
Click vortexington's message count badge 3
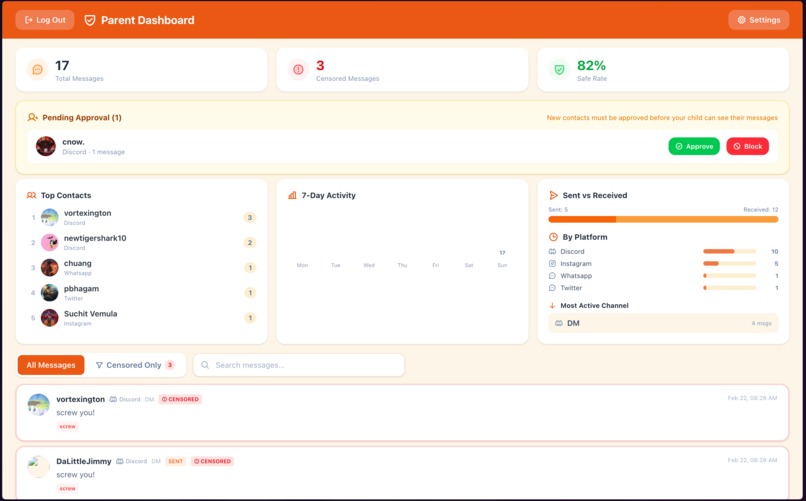click(250, 217)
